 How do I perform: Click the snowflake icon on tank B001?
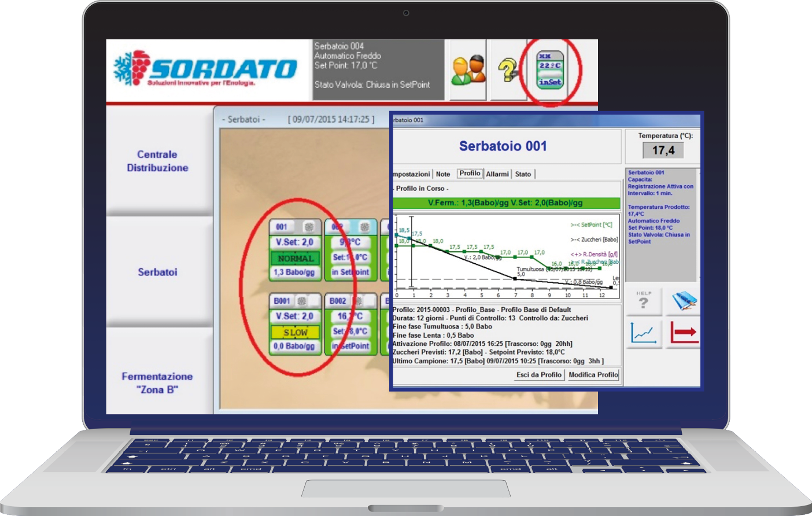[302, 301]
